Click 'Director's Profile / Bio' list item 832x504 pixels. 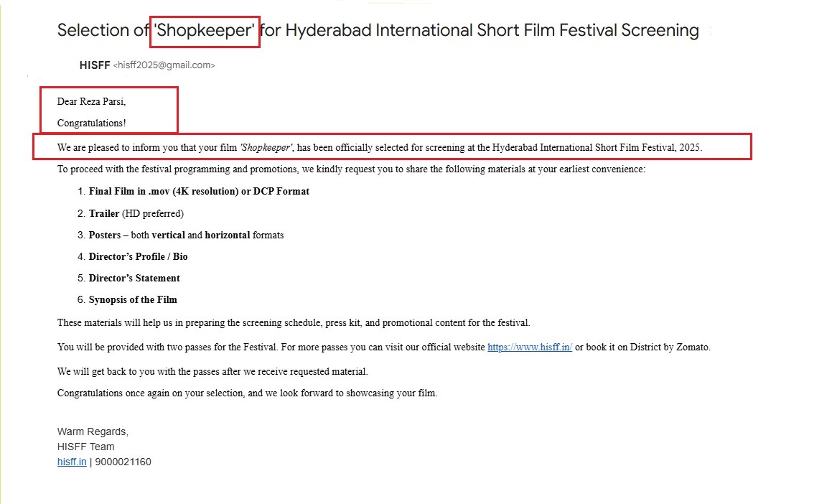138,256
